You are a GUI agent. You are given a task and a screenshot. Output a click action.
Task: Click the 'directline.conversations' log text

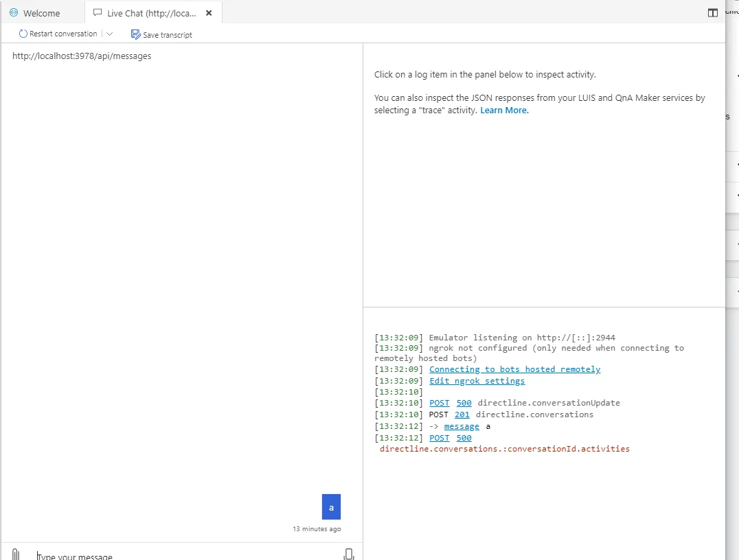click(534, 415)
